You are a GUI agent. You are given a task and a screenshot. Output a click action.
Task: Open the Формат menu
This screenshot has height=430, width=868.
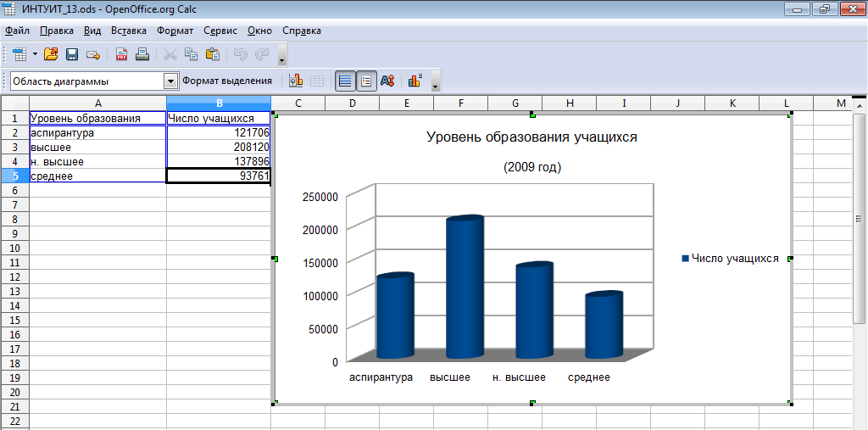pos(175,31)
